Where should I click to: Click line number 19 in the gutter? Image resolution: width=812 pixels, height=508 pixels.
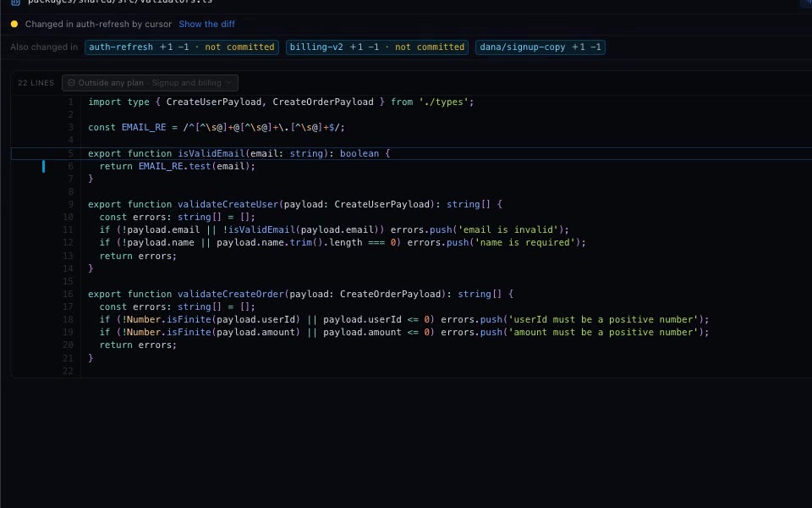(68, 332)
